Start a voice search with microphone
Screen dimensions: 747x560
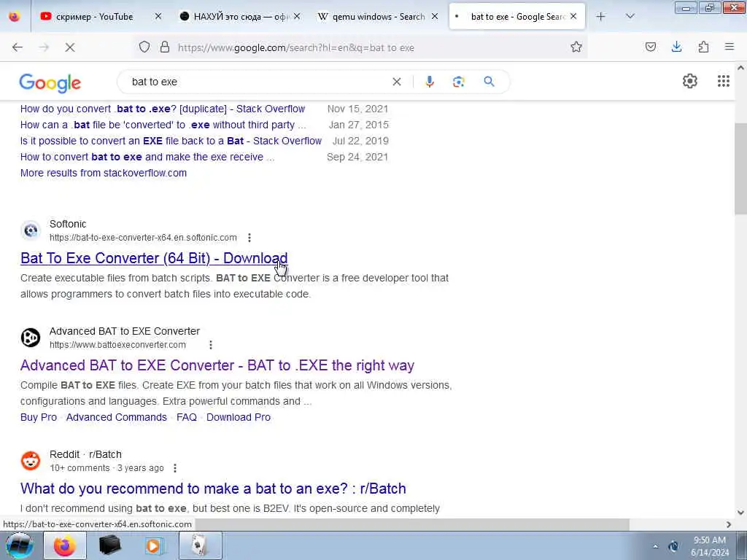[429, 82]
